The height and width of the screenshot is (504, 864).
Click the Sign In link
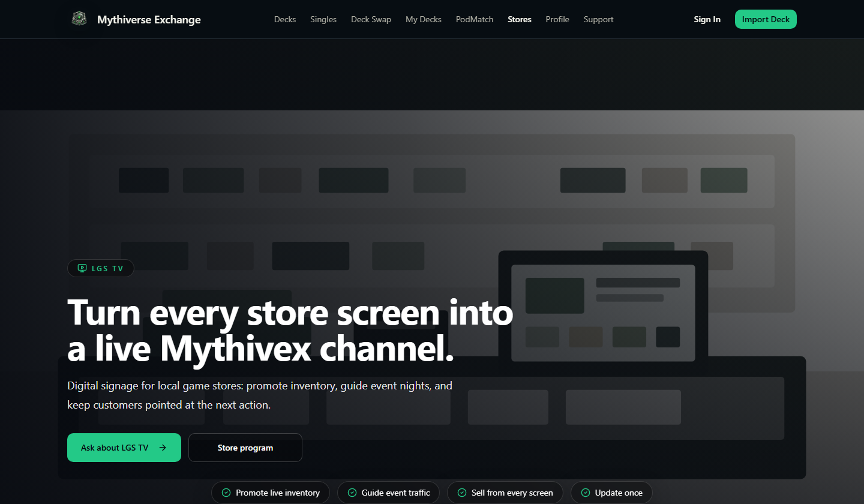click(707, 19)
